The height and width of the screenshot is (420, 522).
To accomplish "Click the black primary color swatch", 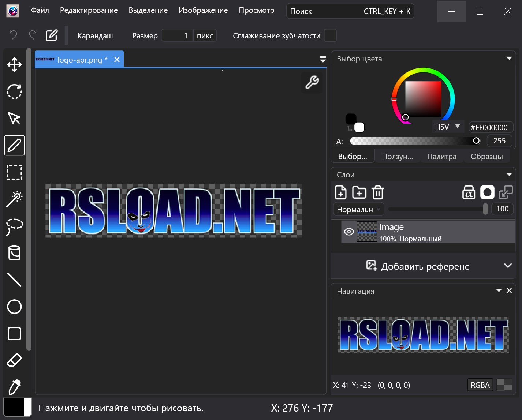I will pyautogui.click(x=351, y=119).
